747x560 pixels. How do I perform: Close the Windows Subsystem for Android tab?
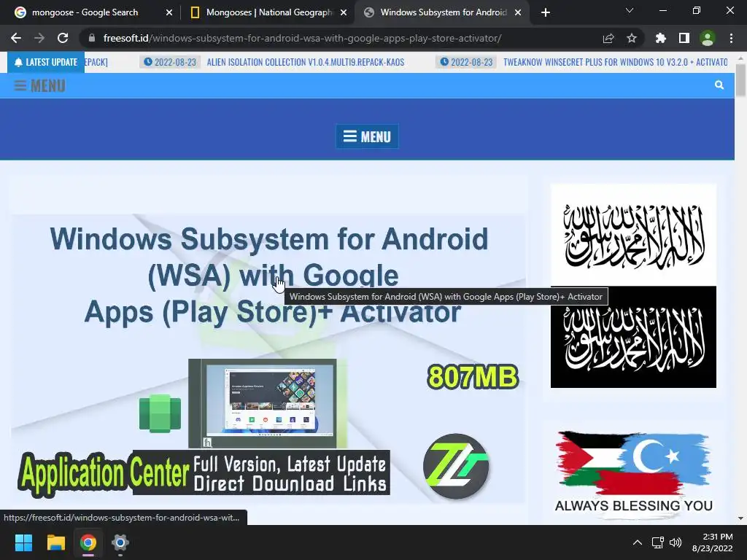point(518,12)
